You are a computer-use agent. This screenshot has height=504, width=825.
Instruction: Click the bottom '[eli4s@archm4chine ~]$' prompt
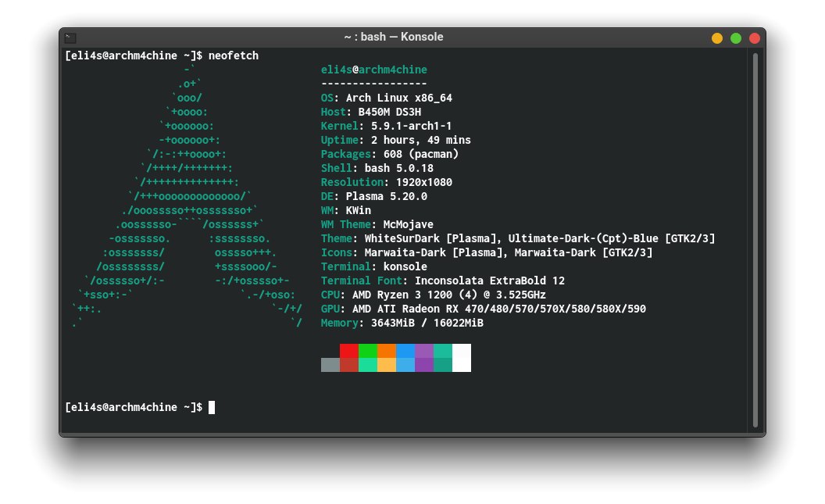[x=134, y=407]
